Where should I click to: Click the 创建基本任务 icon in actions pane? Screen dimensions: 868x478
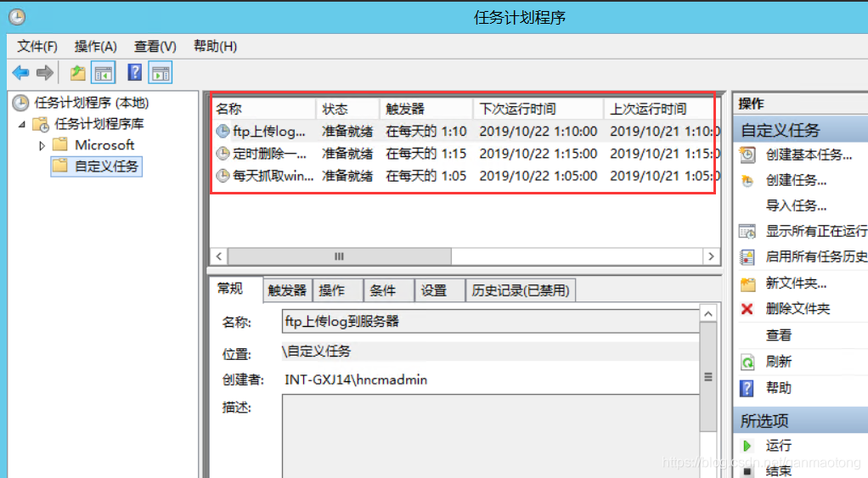click(x=747, y=155)
